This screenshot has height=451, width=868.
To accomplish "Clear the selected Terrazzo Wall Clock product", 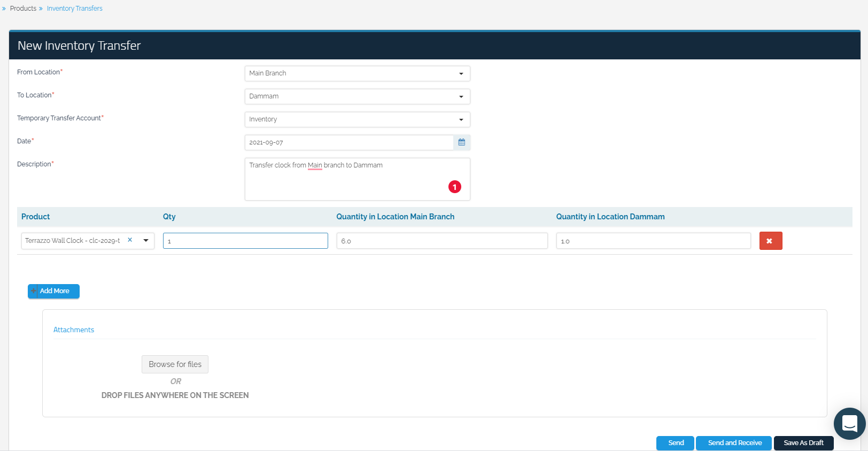I will click(130, 240).
